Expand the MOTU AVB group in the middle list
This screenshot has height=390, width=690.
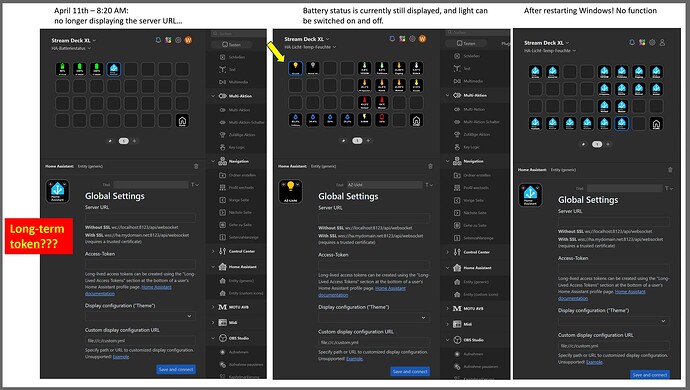(x=448, y=309)
